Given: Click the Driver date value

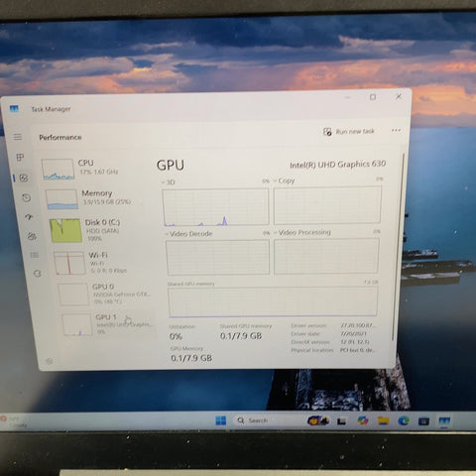Looking at the screenshot, I should pos(353,333).
